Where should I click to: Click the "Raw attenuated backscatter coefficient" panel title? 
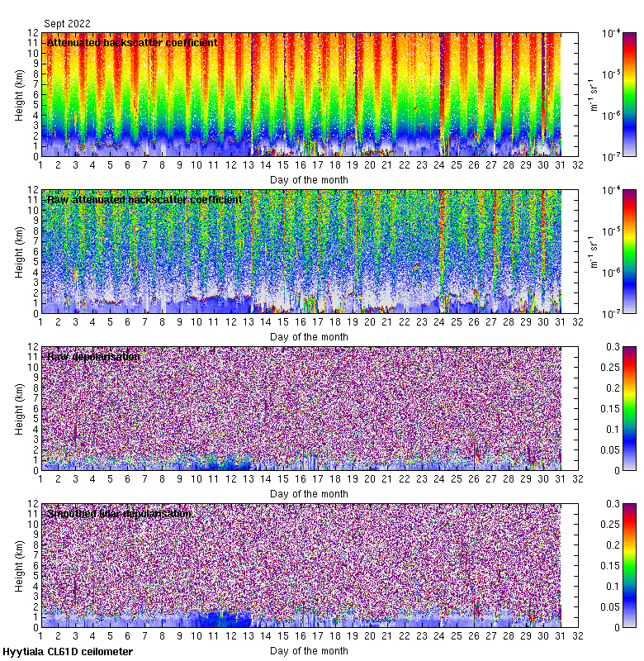[x=144, y=200]
